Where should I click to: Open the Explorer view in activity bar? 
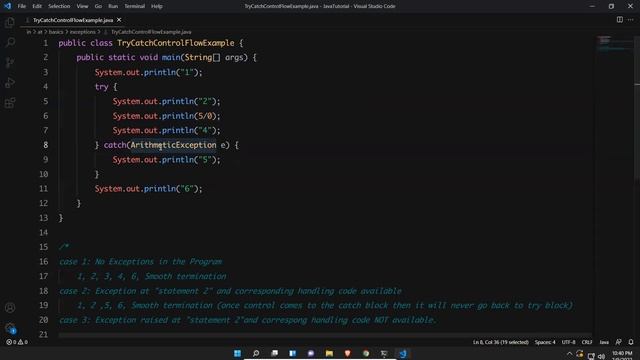coord(10,22)
